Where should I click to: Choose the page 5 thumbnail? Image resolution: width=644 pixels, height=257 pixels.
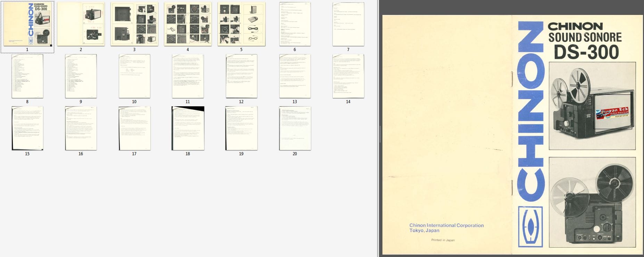point(241,24)
